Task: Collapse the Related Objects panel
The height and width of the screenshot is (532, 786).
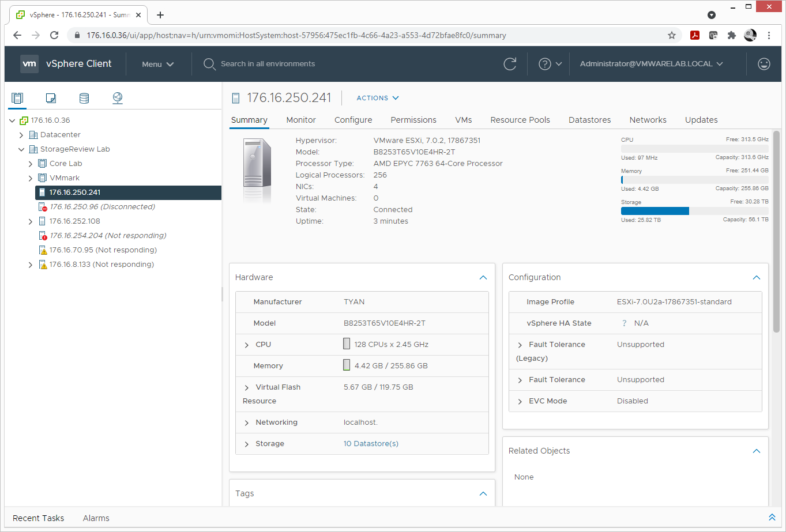Action: pyautogui.click(x=757, y=451)
